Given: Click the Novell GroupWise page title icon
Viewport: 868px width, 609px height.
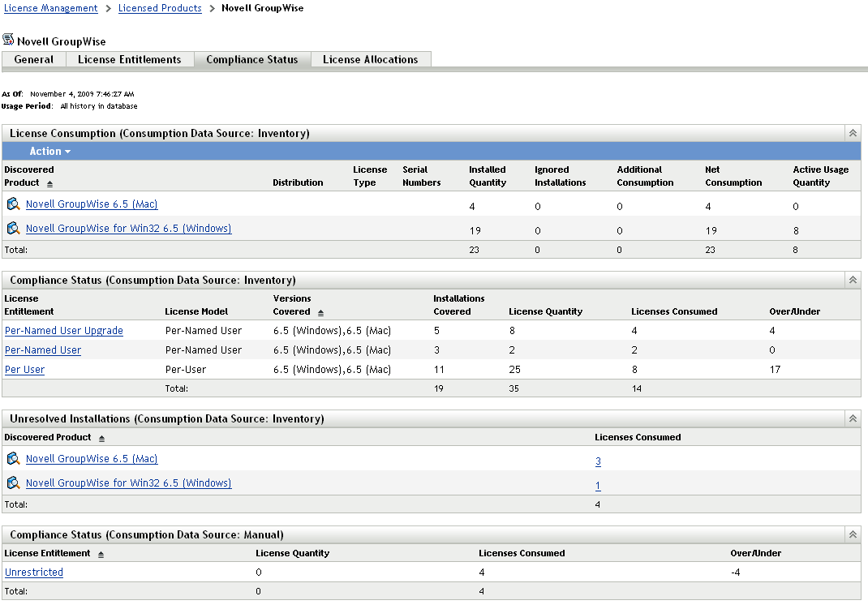Looking at the screenshot, I should tap(8, 40).
